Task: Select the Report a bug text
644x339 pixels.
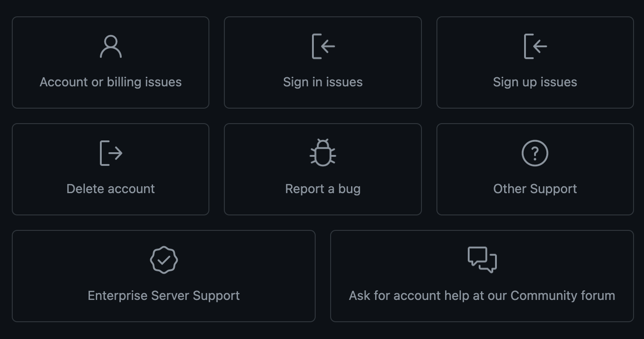Action: [x=323, y=189]
